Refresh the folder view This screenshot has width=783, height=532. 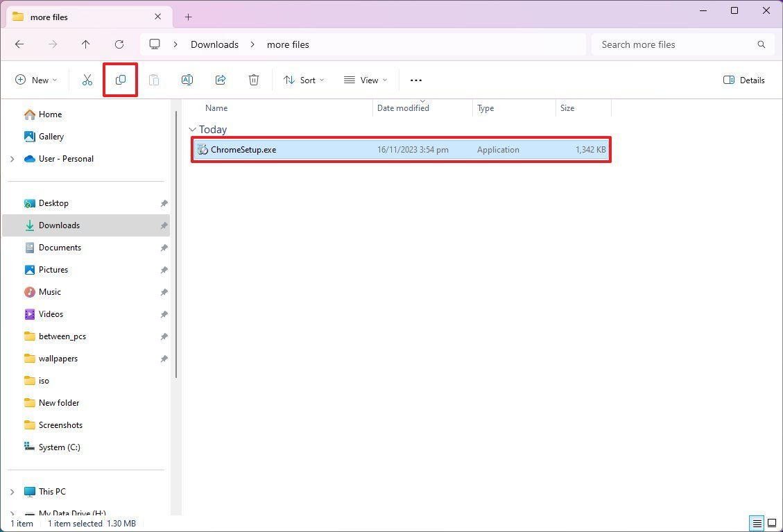[119, 44]
